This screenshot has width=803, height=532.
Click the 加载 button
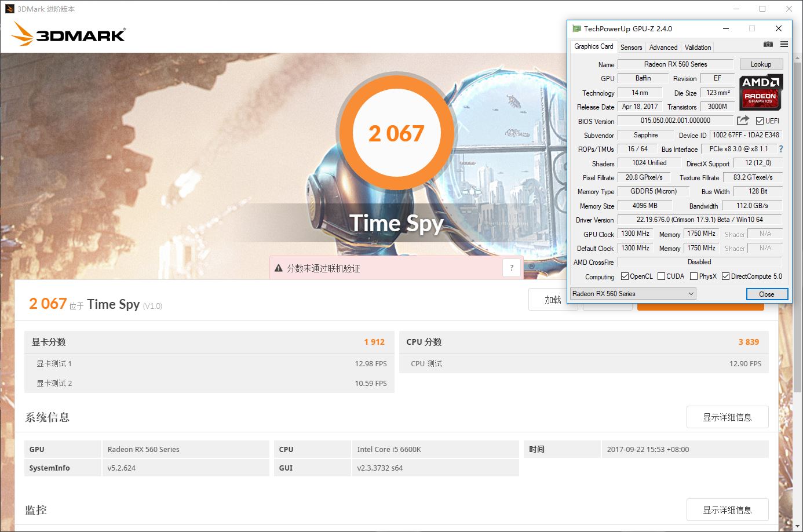pyautogui.click(x=552, y=300)
